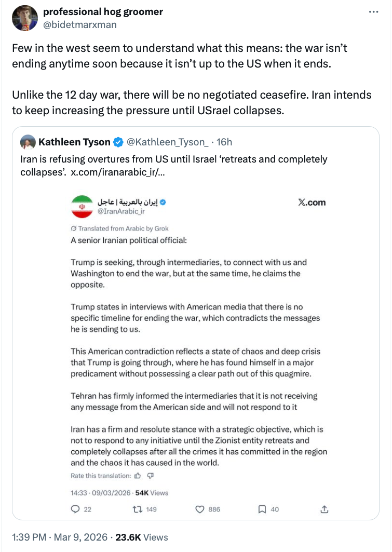Click the share upload icon
392x552 pixels.
[x=325, y=509]
